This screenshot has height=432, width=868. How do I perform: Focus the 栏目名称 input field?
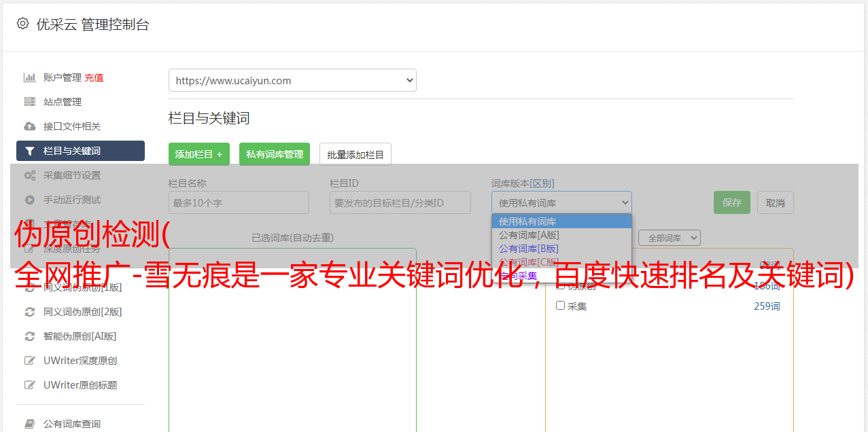tap(239, 202)
